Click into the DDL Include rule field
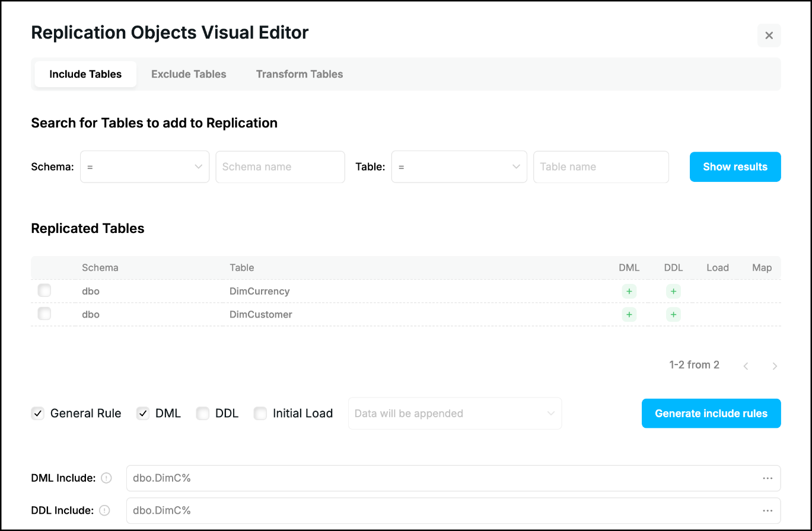Viewport: 812px width, 531px height. pyautogui.click(x=454, y=510)
